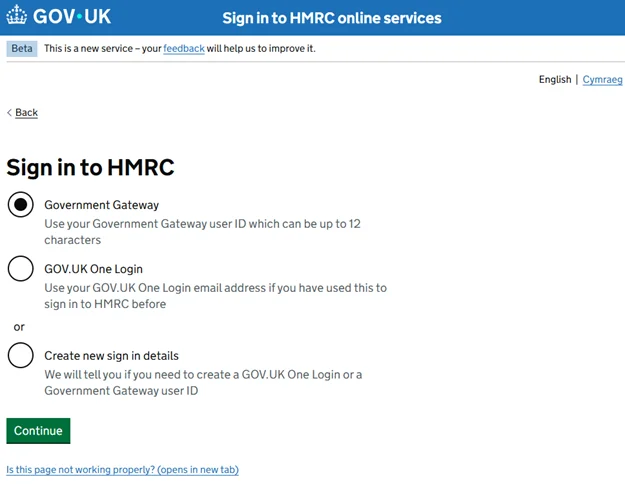Image resolution: width=625 pixels, height=484 pixels.
Task: Click the green Continue button
Action: [x=38, y=431]
